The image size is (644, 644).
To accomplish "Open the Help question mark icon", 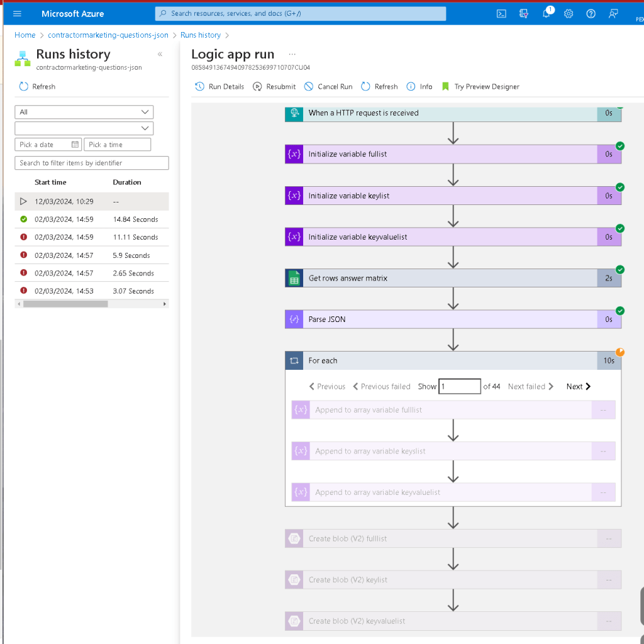I will [591, 14].
